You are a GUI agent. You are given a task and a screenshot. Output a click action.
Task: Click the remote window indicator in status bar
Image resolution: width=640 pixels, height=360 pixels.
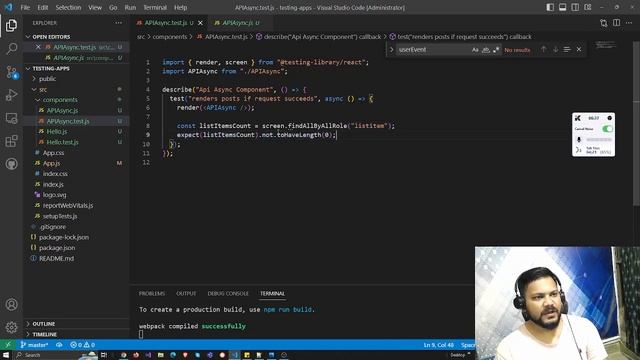coord(7,345)
